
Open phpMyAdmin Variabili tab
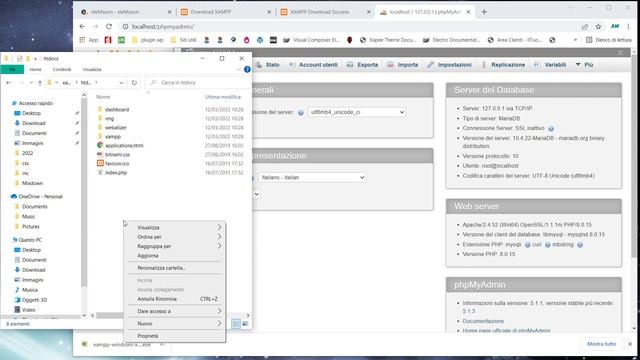[x=550, y=65]
